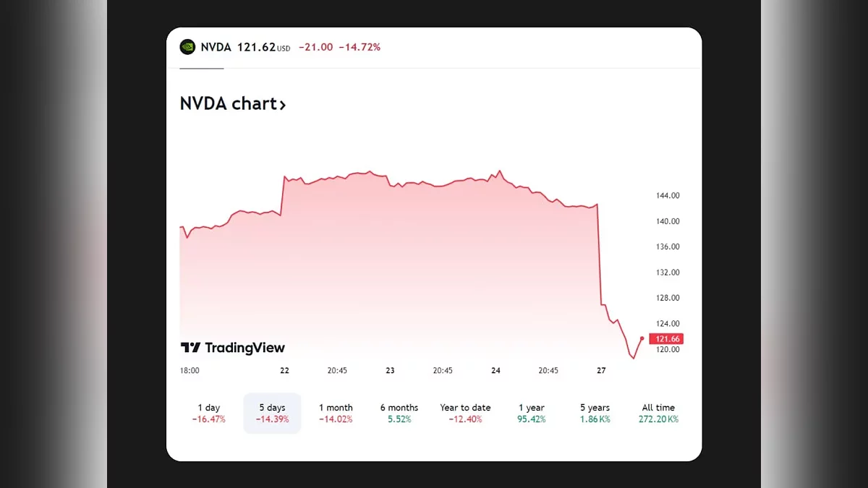Click the last price dot on chart
868x488 pixels.
642,338
